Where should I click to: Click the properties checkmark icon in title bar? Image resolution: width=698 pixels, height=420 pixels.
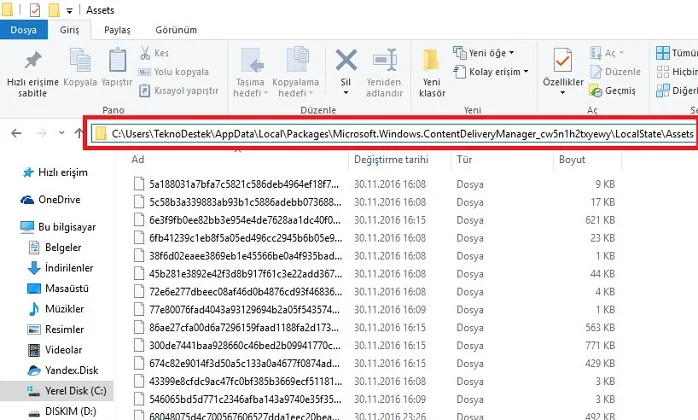(x=35, y=10)
